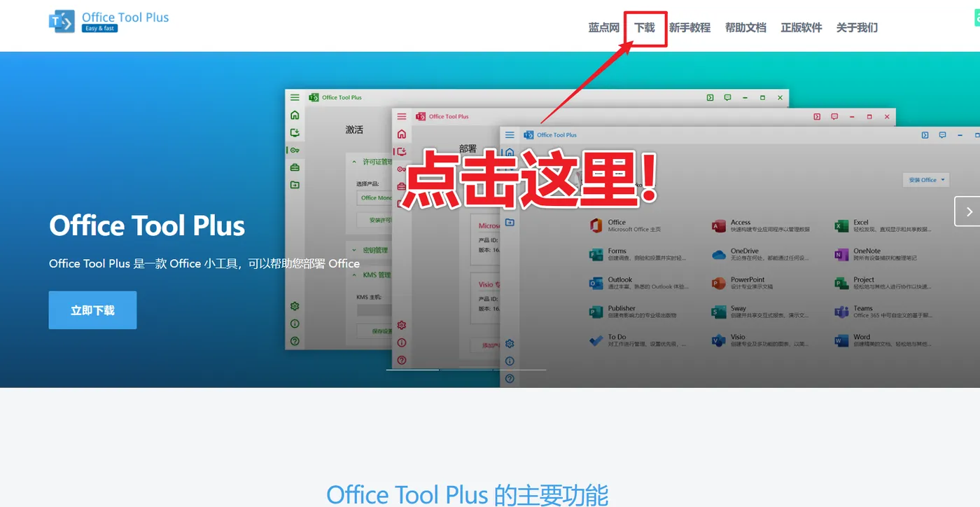Select the first carousel slide indicator
The height and width of the screenshot is (507, 980).
point(412,369)
